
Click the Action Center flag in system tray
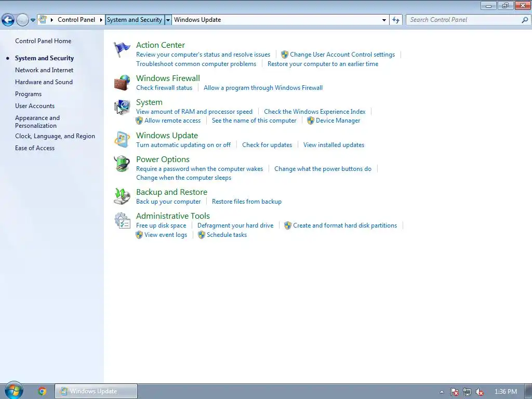[x=454, y=392]
